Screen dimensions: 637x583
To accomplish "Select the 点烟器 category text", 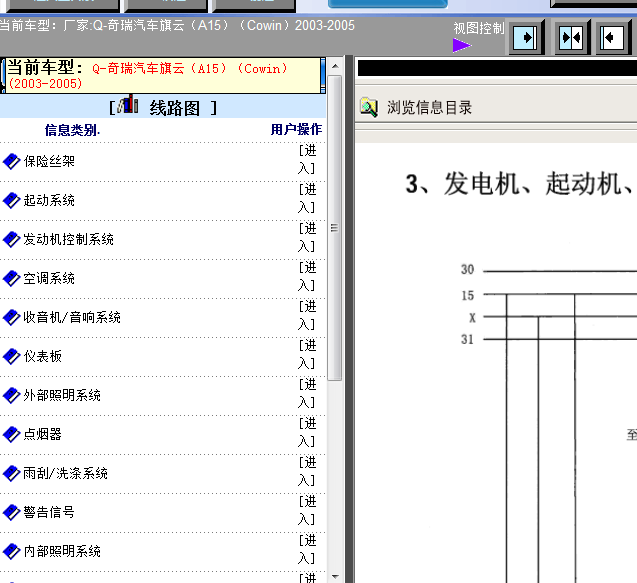I will pos(43,434).
